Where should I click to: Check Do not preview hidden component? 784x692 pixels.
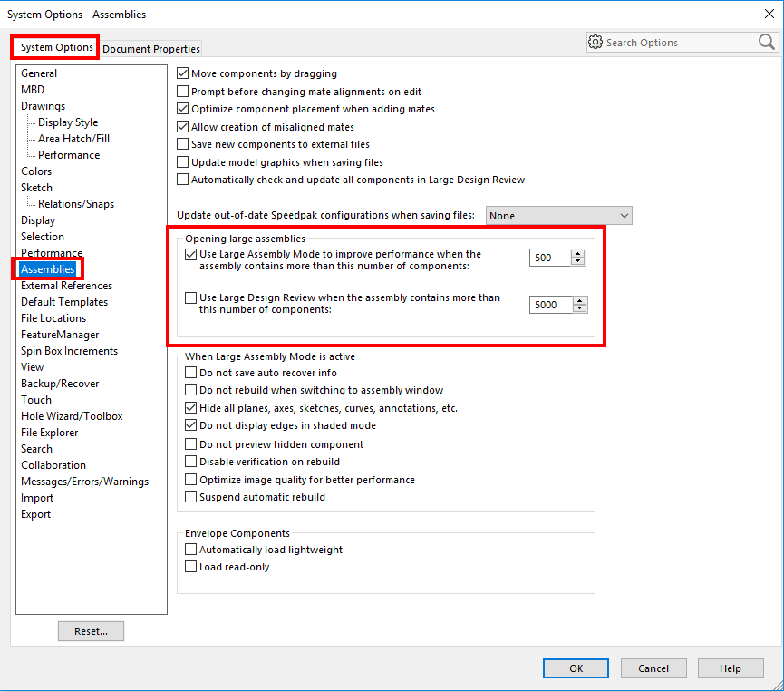[x=190, y=444]
